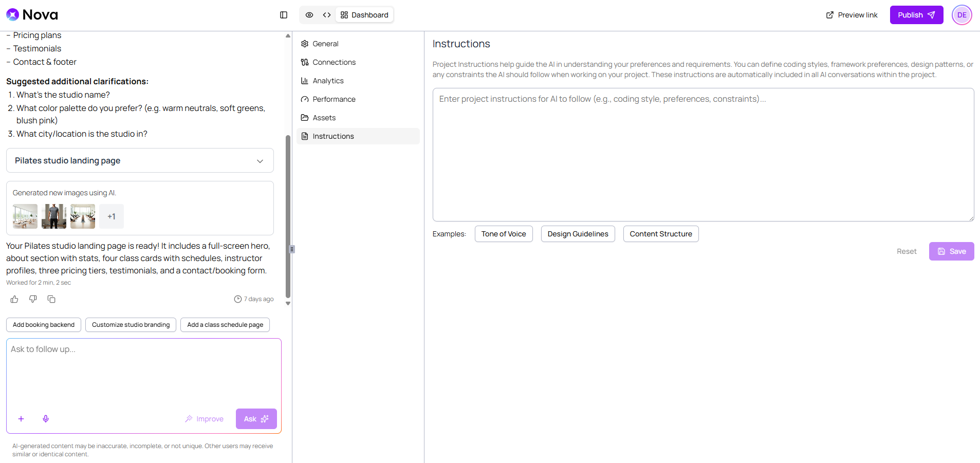Open the instructor generated image thumbnail
980x463 pixels.
(x=54, y=216)
